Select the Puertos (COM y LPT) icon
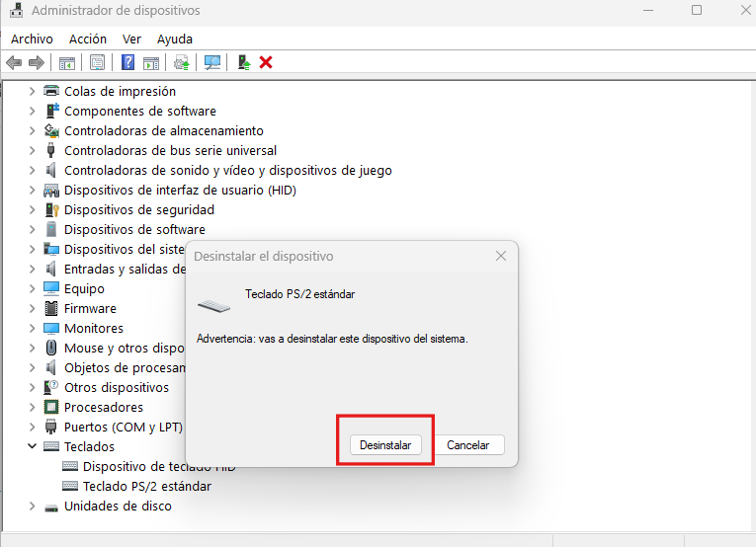The width and height of the screenshot is (756, 547). coord(50,427)
